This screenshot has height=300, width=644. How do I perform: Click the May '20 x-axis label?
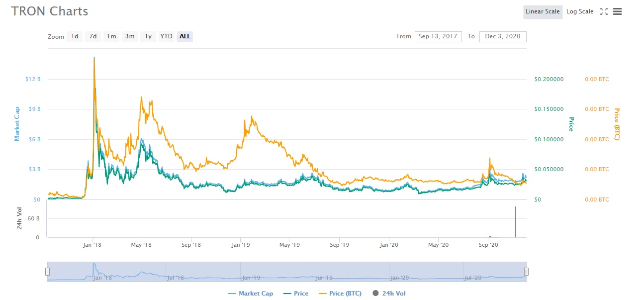pyautogui.click(x=438, y=245)
